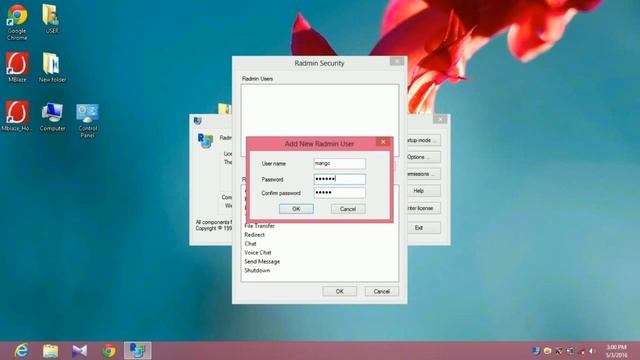The image size is (640, 360).
Task: Click the Permissions button
Action: click(423, 174)
